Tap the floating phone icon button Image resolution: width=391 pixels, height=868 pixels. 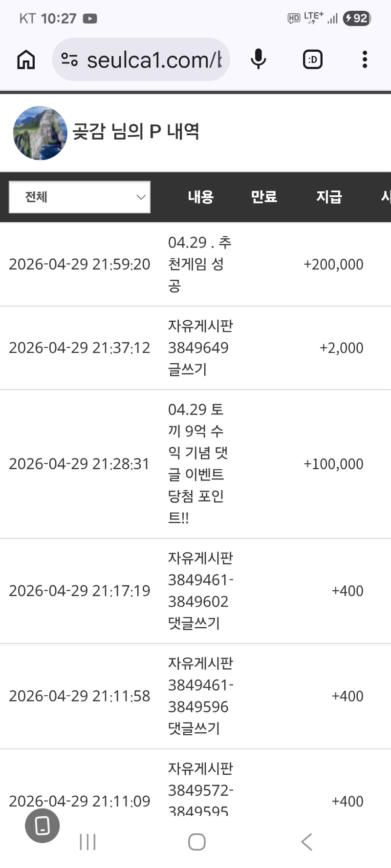tap(43, 826)
